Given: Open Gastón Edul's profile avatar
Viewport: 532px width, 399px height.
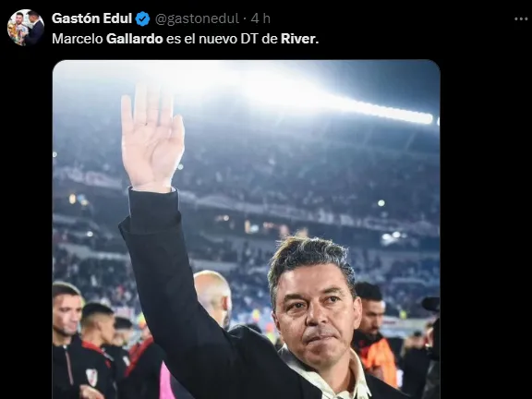Looking at the screenshot, I should (26, 28).
